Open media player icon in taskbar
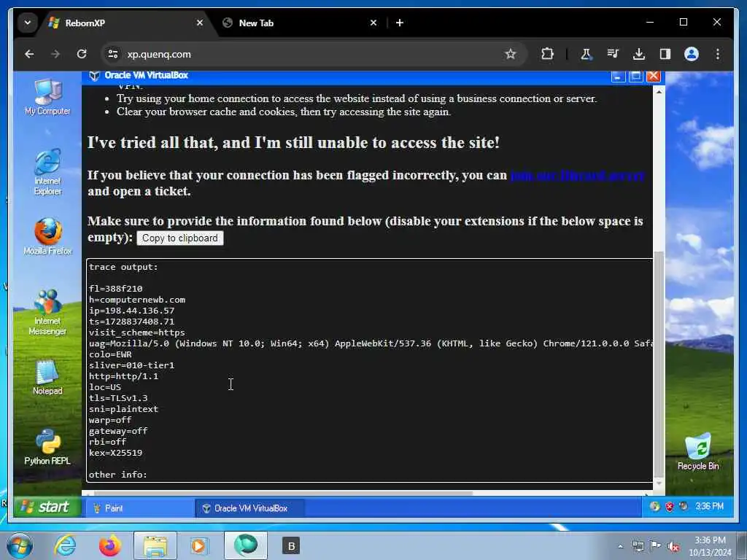 199,545
